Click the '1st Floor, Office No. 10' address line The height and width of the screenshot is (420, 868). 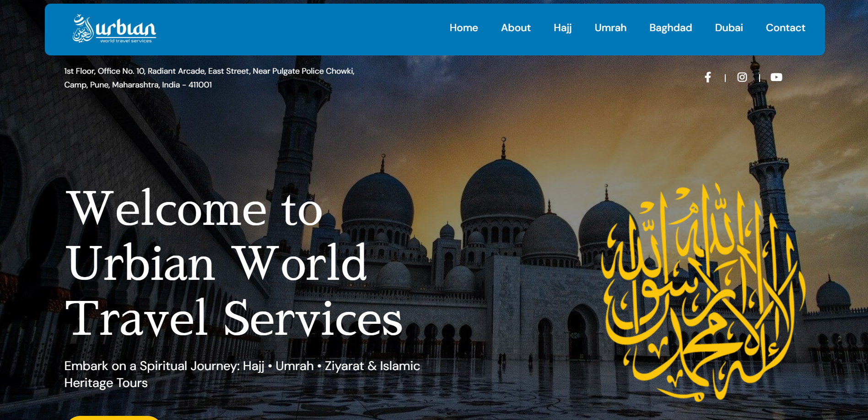[209, 71]
